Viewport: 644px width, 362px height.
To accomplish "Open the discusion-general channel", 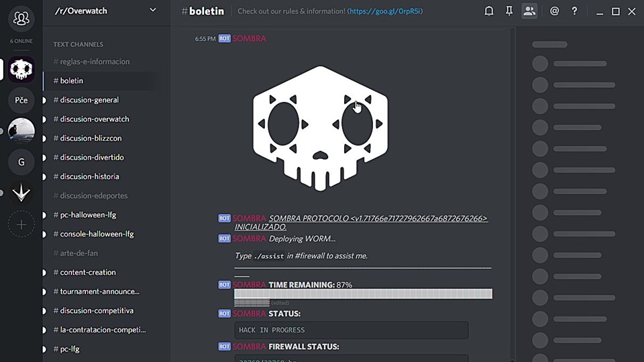I will tap(89, 100).
